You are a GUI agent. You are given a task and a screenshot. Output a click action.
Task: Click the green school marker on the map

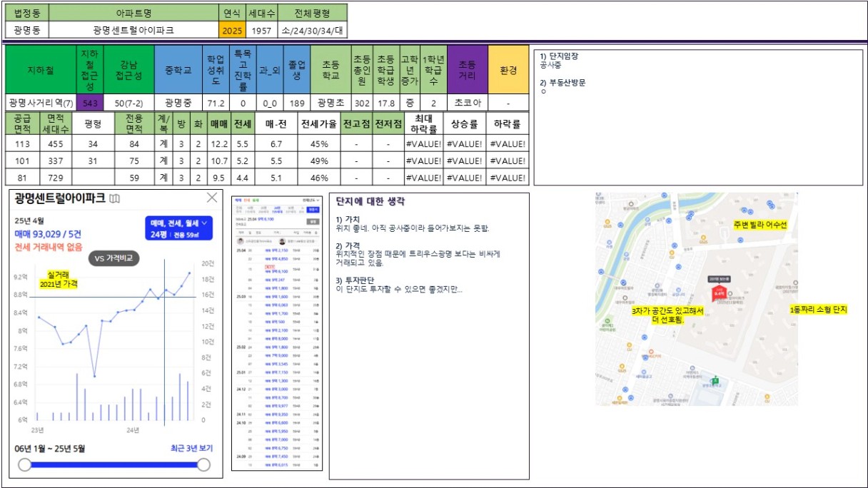(x=716, y=380)
